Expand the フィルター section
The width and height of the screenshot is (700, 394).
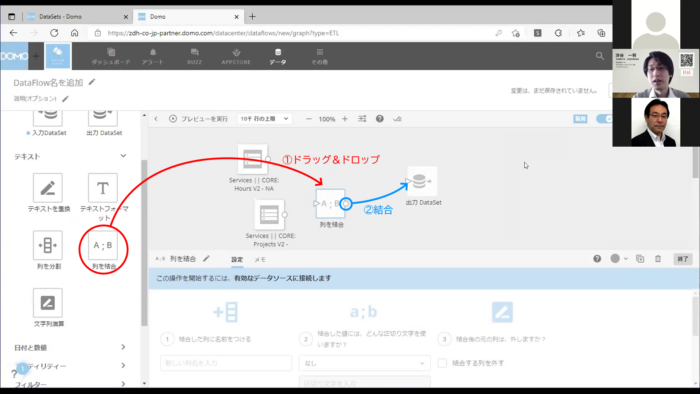coord(123,383)
